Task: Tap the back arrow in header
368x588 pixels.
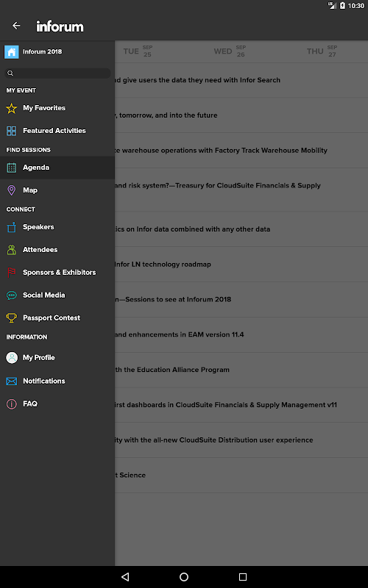Action: (x=16, y=26)
